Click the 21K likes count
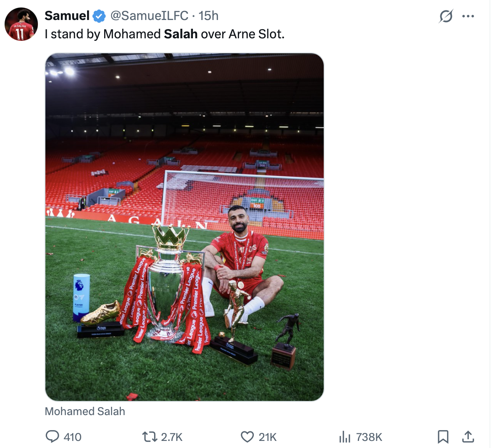Image resolution: width=492 pixels, height=448 pixels. 267,437
